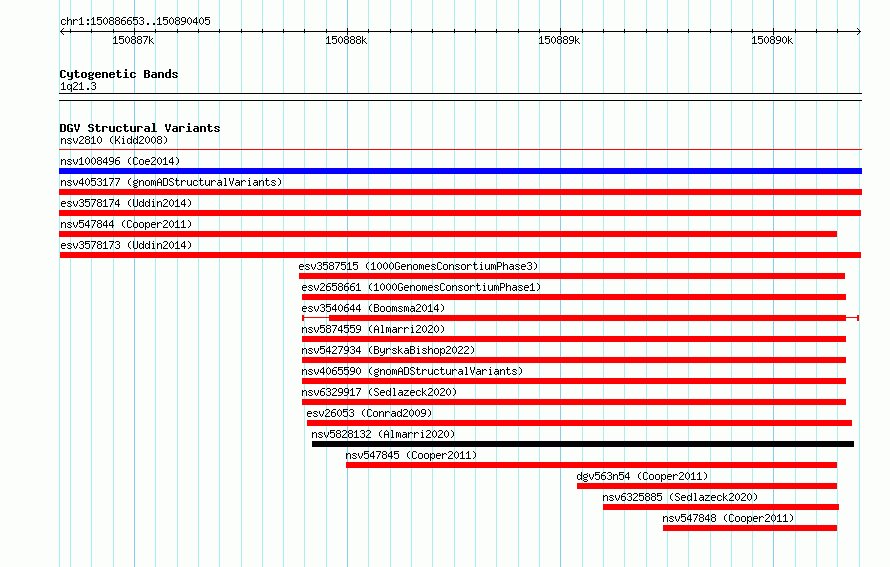Open dgv563n54 (Cooper2011) label
The height and width of the screenshot is (567, 890).
pos(643,476)
